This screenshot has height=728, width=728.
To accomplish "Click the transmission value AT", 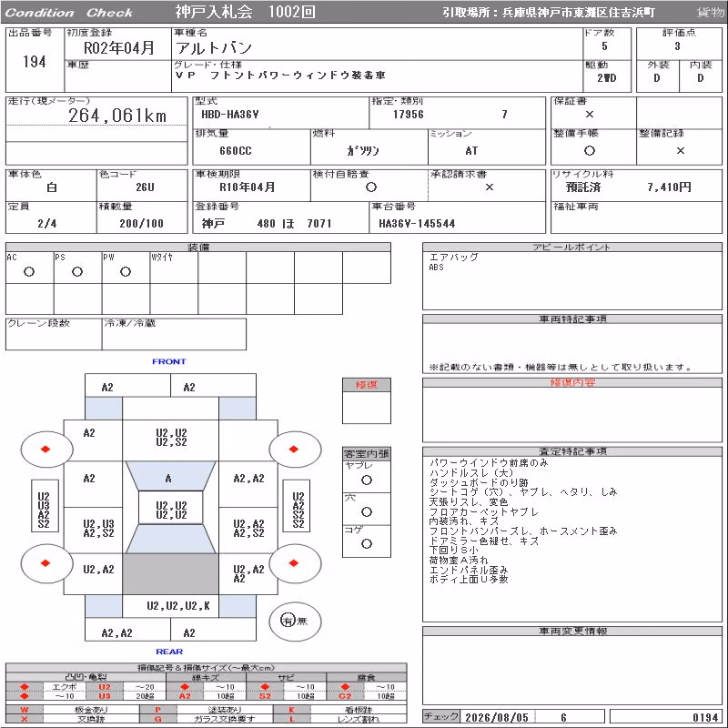I will pos(471,150).
